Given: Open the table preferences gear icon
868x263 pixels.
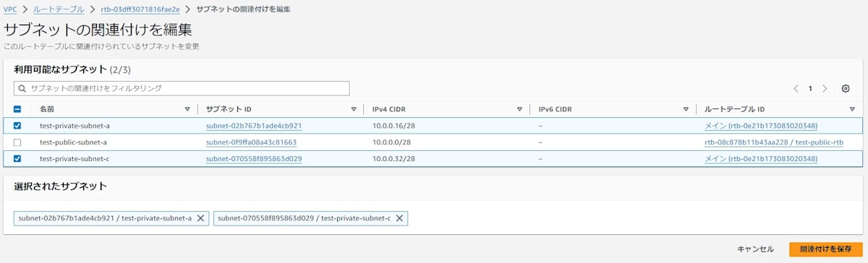Looking at the screenshot, I should tap(846, 88).
